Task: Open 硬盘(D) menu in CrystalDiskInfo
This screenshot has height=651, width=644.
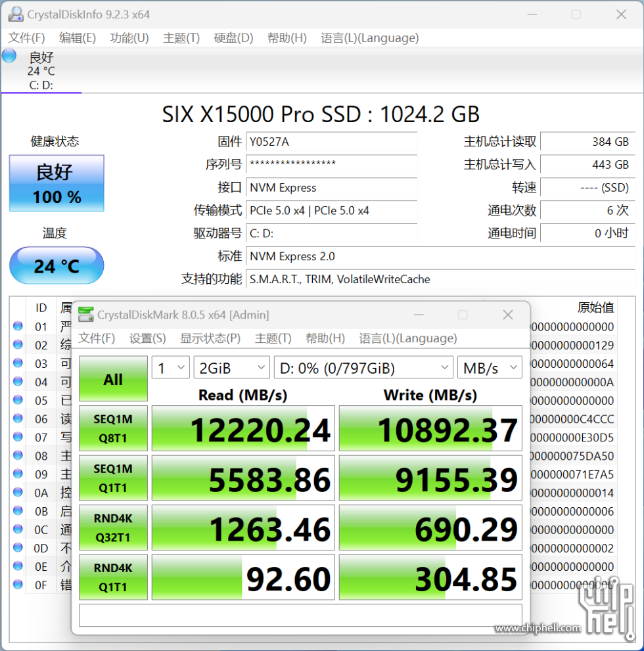Action: coord(233,38)
